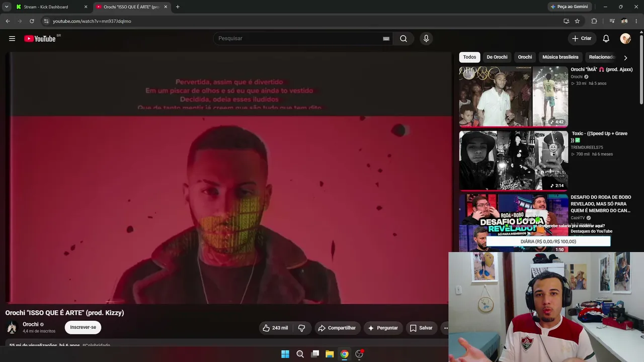Close the Stream - Kick Dashboard tab

coord(86,7)
